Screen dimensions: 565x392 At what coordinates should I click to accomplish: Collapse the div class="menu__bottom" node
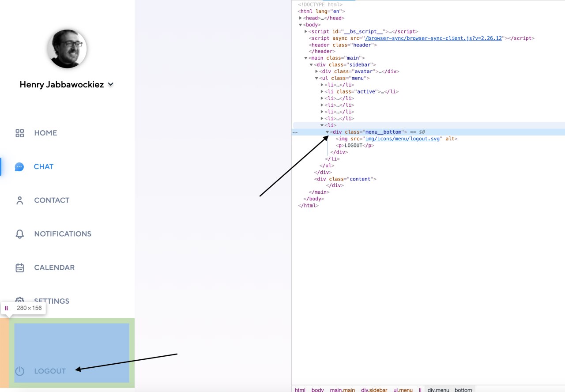328,132
